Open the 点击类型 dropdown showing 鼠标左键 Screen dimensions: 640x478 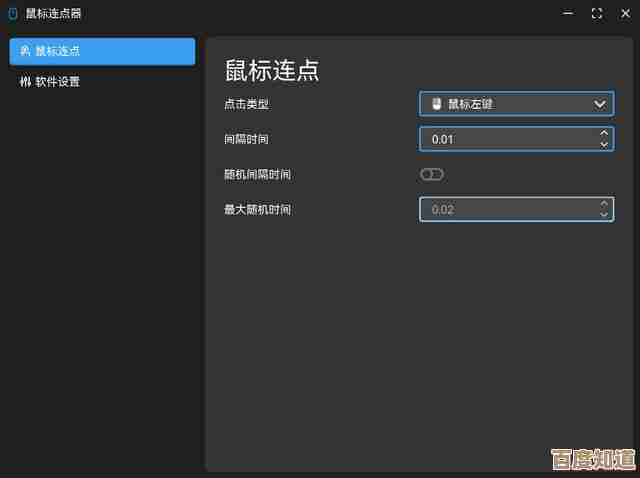click(x=510, y=104)
